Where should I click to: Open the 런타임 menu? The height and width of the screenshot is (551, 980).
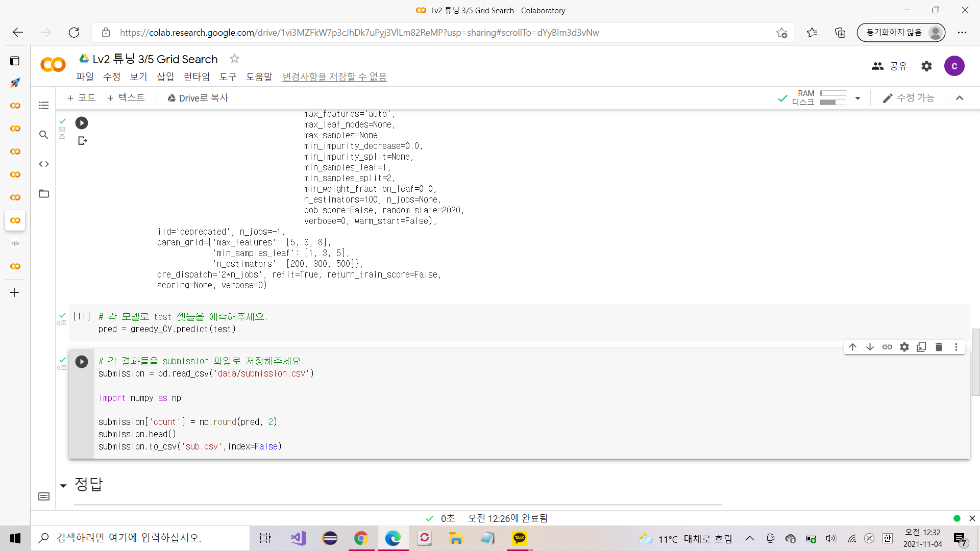tap(197, 77)
